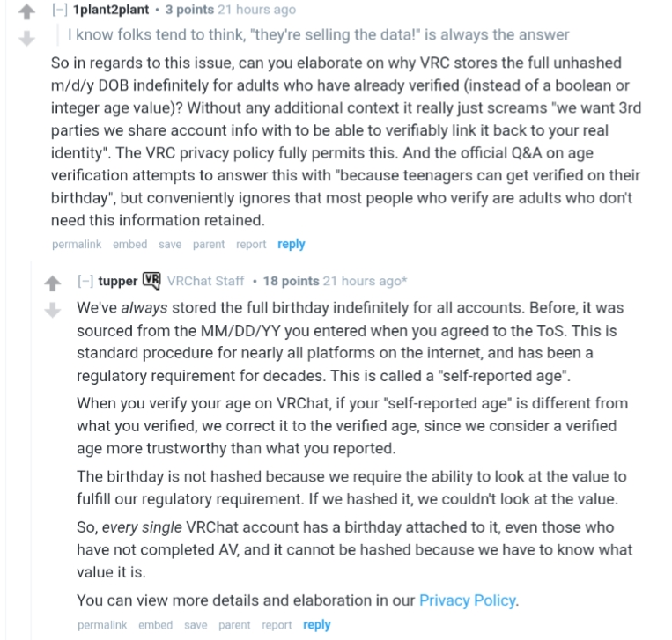672x640 pixels.
Task: Click embed under 1plant2plant's comment
Action: (129, 244)
